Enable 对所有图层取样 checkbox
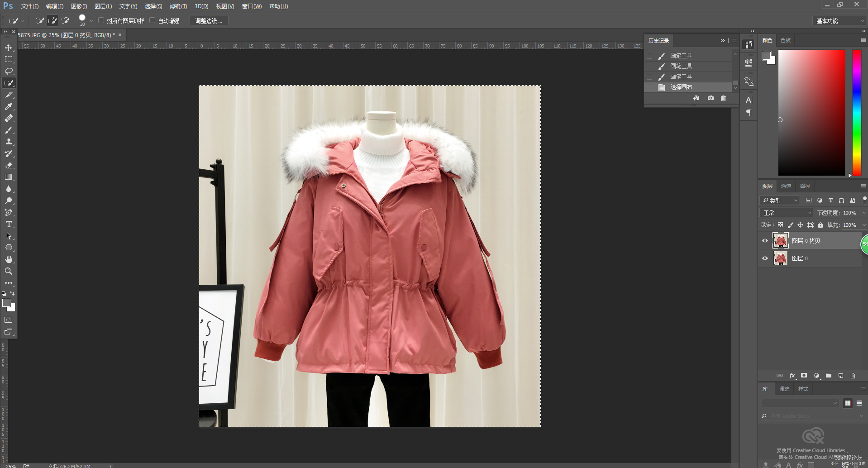The width and height of the screenshot is (868, 468). pos(101,20)
